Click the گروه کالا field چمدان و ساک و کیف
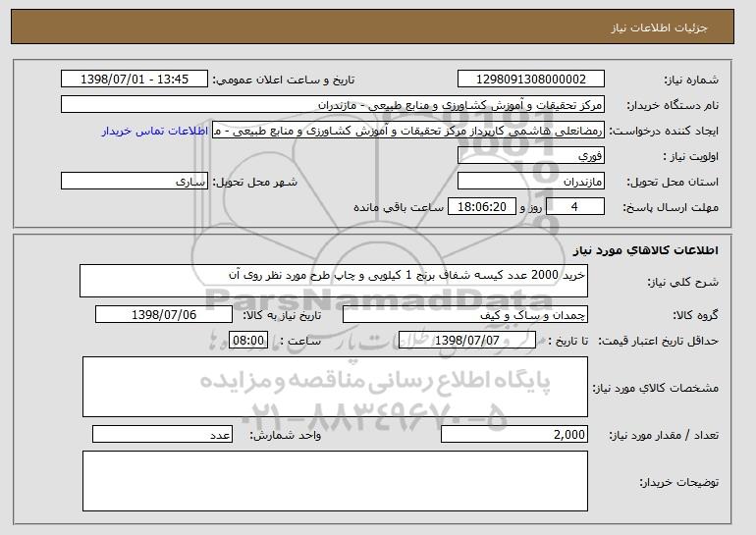This screenshot has width=756, height=535. [465, 315]
